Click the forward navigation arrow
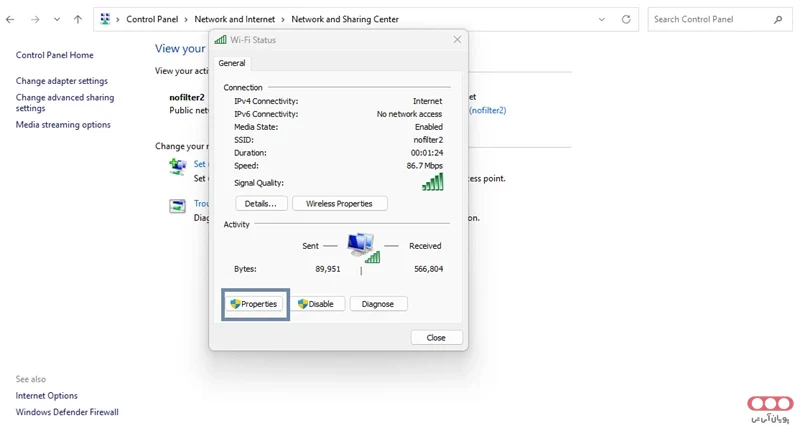This screenshot has width=800, height=428. point(34,19)
